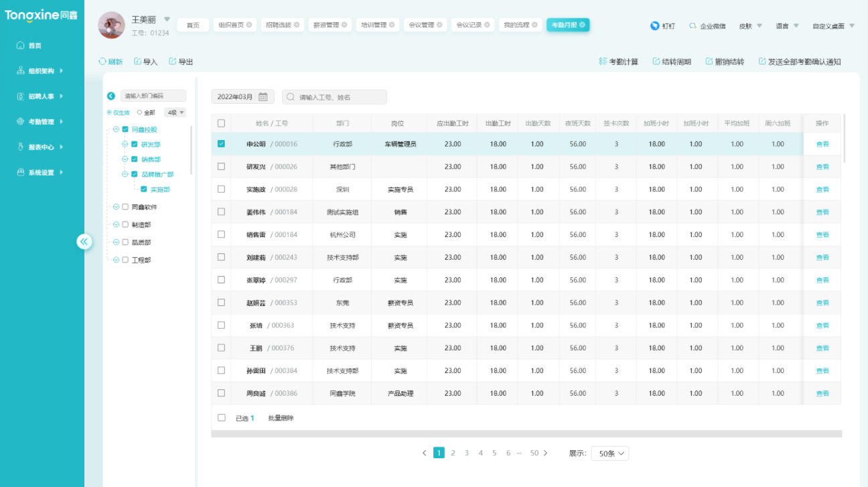The width and height of the screenshot is (868, 487).
Task: Click the DingTalk (钉钉) icon
Action: (x=654, y=26)
